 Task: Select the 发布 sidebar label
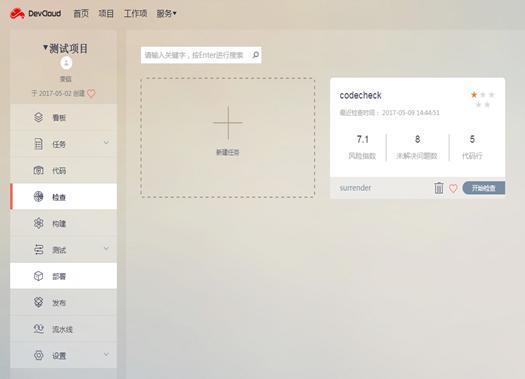59,303
